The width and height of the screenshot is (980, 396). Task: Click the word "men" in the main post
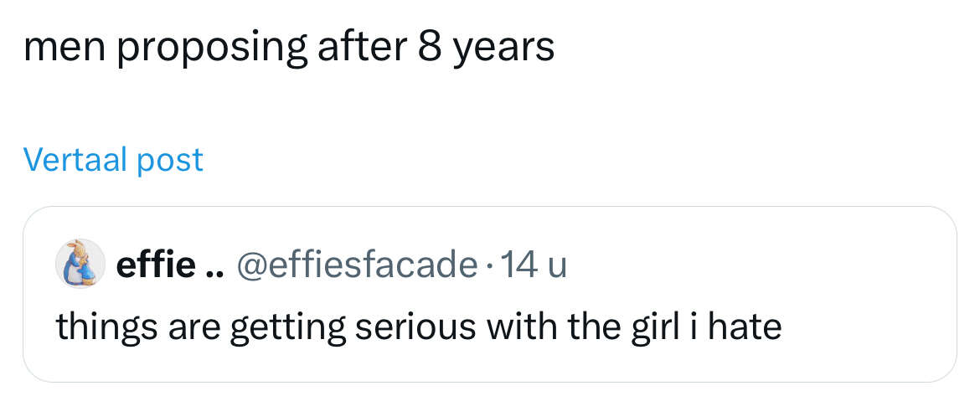click(x=62, y=48)
